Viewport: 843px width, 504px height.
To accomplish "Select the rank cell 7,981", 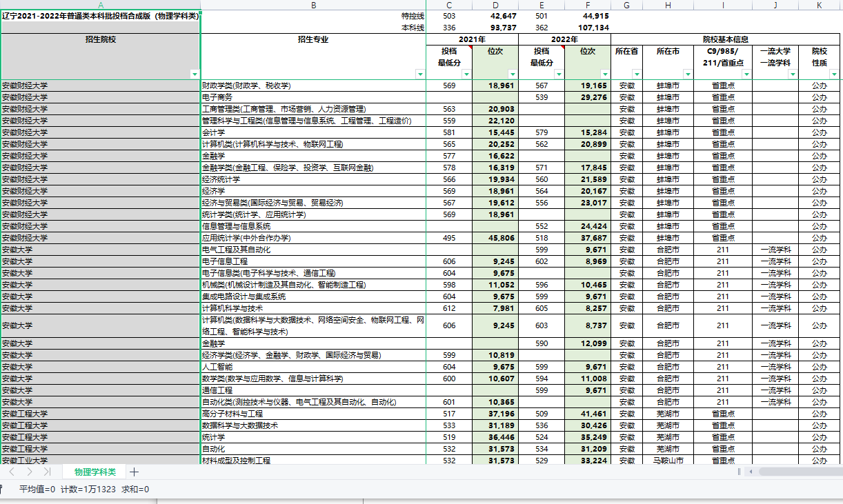I will 495,308.
